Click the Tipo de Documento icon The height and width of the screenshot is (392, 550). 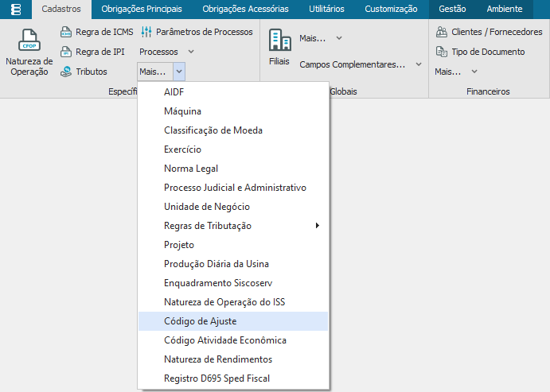pos(441,52)
